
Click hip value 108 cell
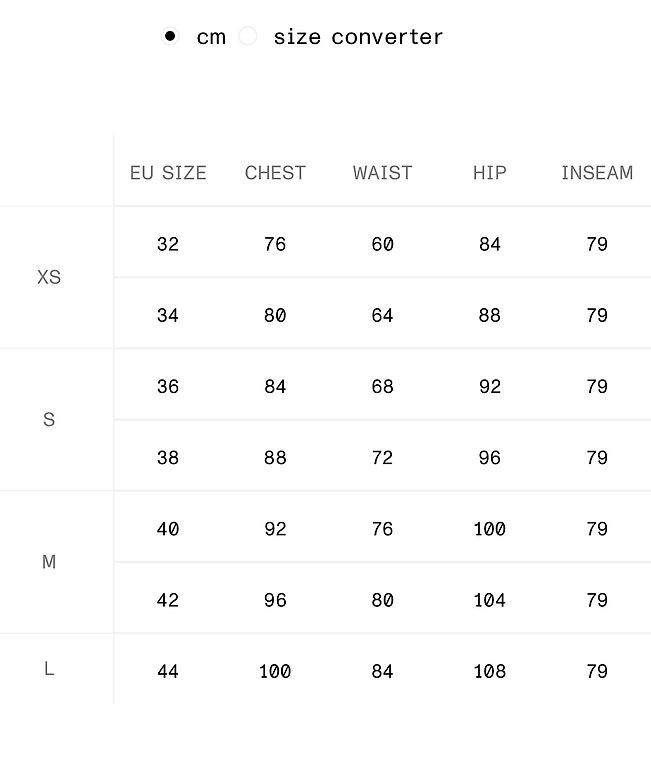tap(490, 671)
